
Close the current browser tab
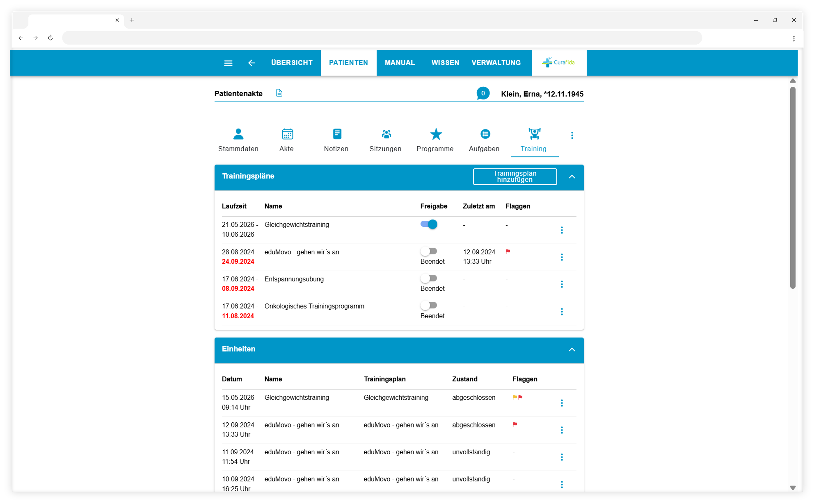[x=117, y=20]
